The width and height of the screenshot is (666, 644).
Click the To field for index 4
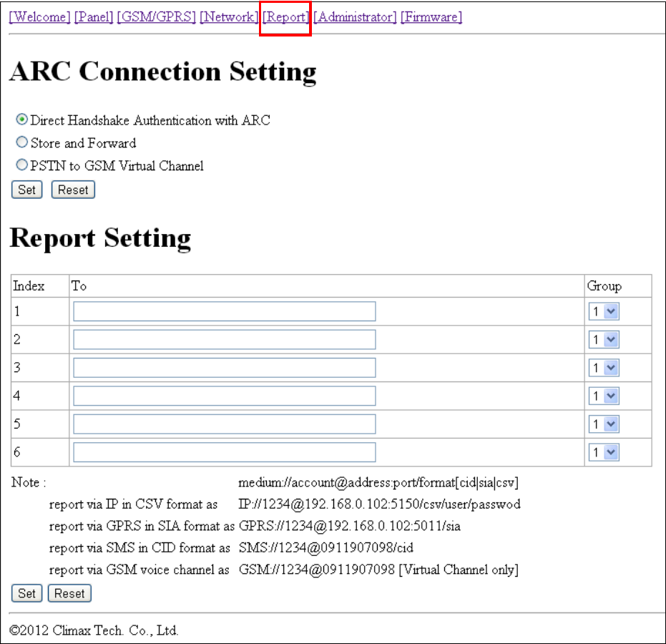[x=225, y=396]
